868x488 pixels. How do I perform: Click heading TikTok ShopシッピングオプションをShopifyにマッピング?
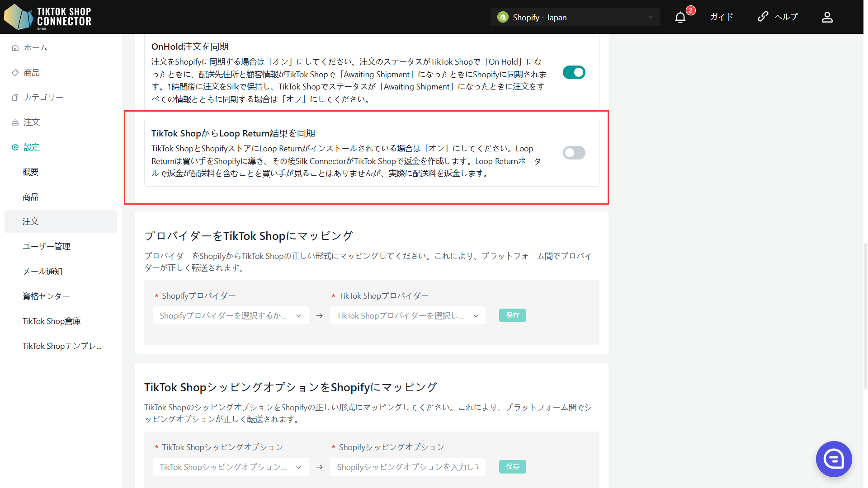point(291,387)
